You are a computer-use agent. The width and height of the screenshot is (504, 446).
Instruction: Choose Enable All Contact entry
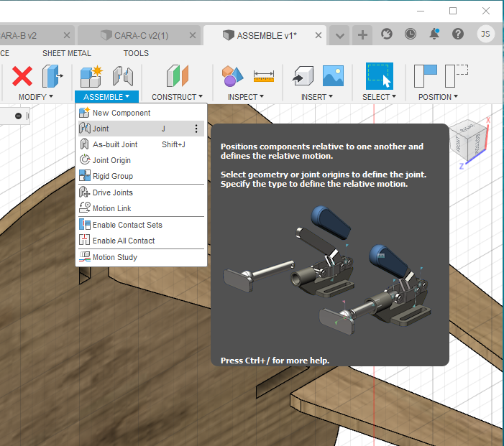tap(141, 241)
